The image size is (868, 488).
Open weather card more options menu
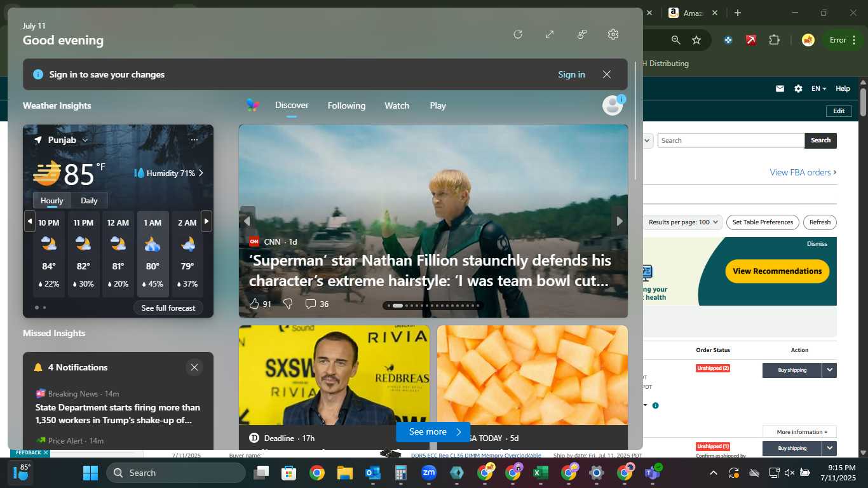pyautogui.click(x=194, y=140)
